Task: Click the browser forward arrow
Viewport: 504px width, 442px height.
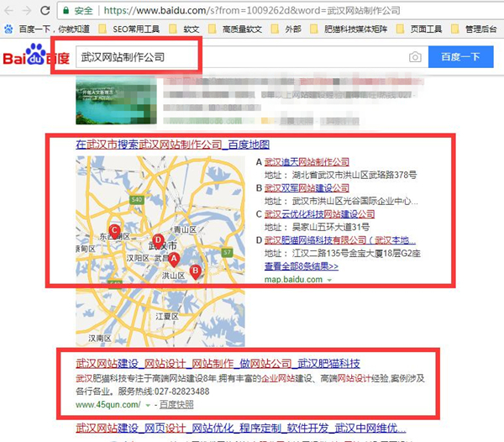Action: point(27,11)
